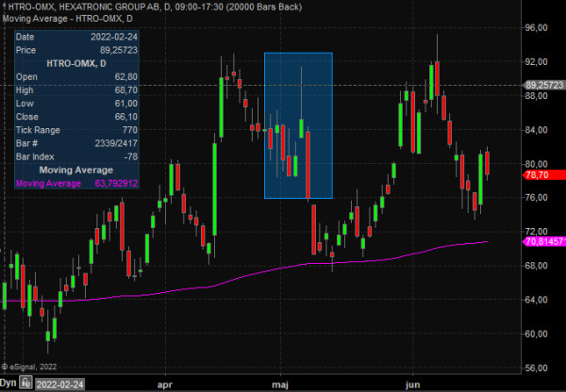Click the magenta Moving Average value 63,792912
The image size is (566, 392).
click(x=116, y=184)
